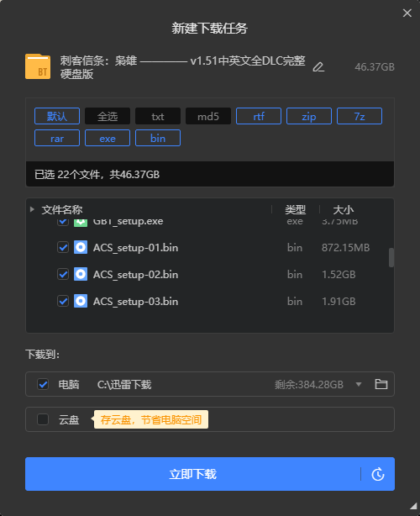Click the 剩余:384.28GB free space text
The image size is (420, 516).
[x=309, y=384]
